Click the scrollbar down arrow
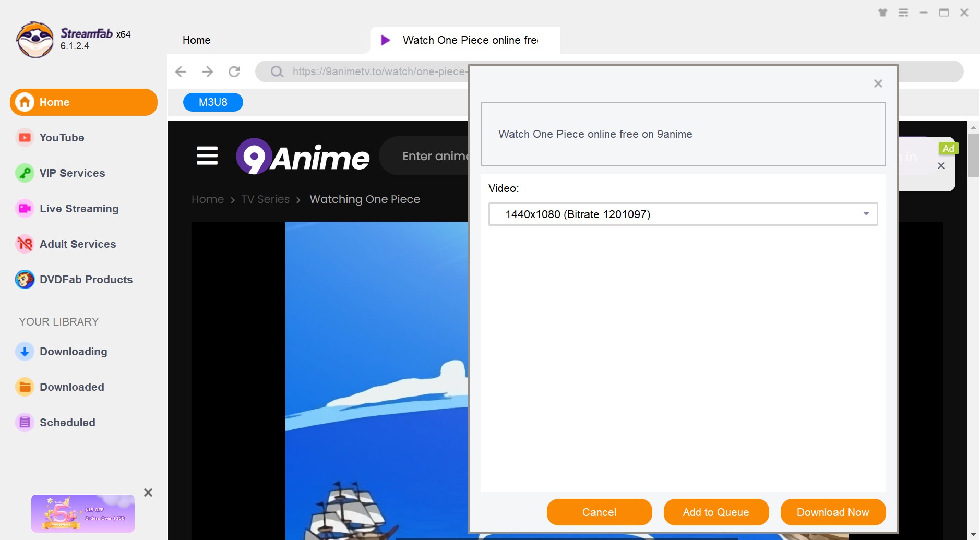This screenshot has height=540, width=980. tap(973, 535)
